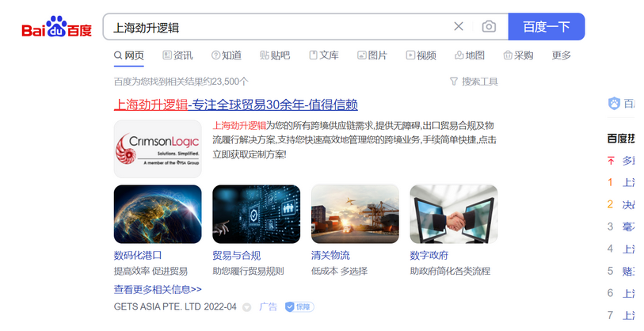This screenshot has width=644, height=331.
Task: Select the 网页 tab
Action: (x=129, y=55)
